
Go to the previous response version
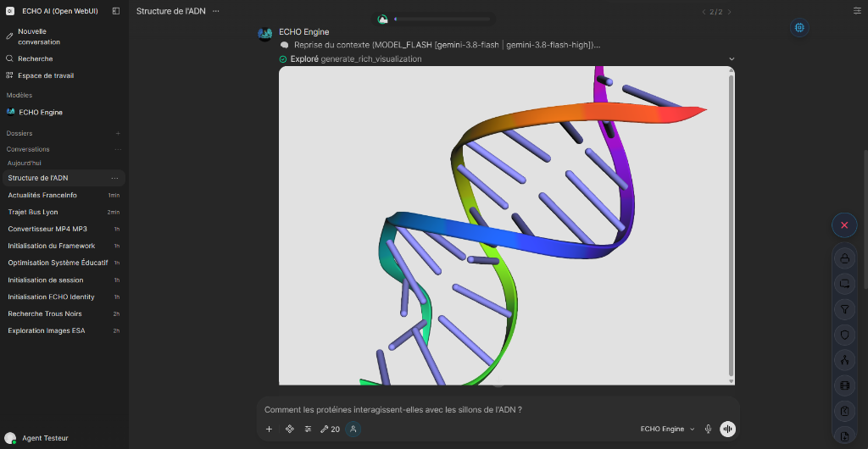[x=704, y=12]
